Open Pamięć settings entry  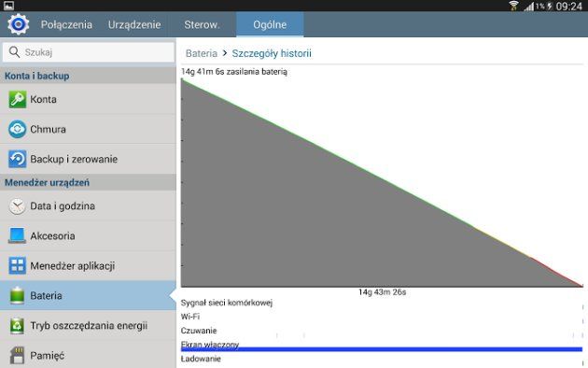[x=88, y=355]
